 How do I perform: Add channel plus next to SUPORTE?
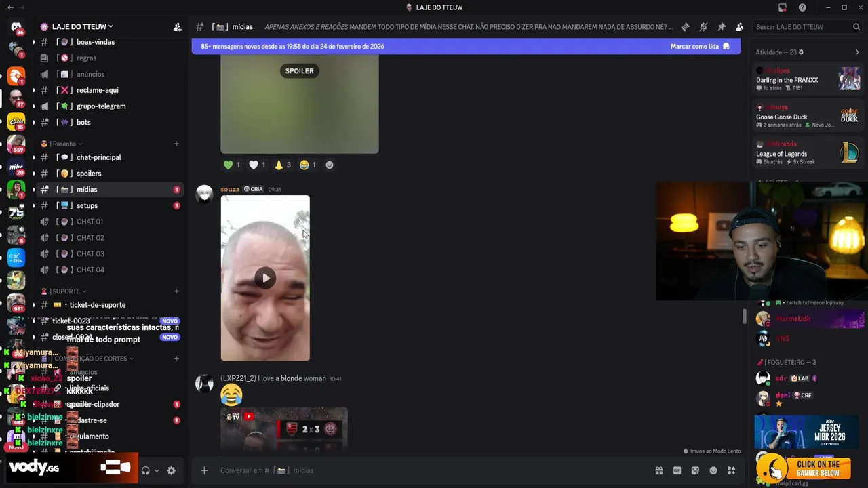[176, 291]
